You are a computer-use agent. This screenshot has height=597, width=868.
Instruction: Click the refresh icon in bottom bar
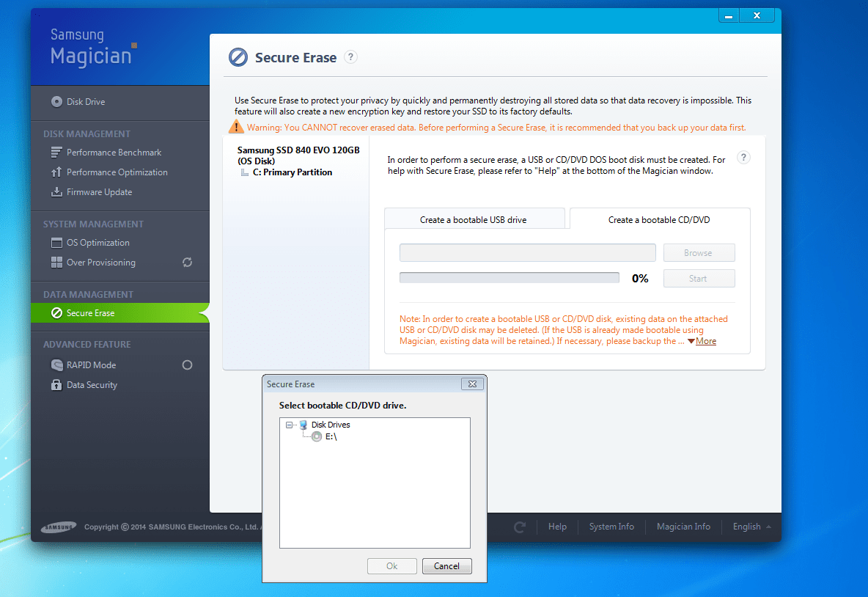pos(519,527)
